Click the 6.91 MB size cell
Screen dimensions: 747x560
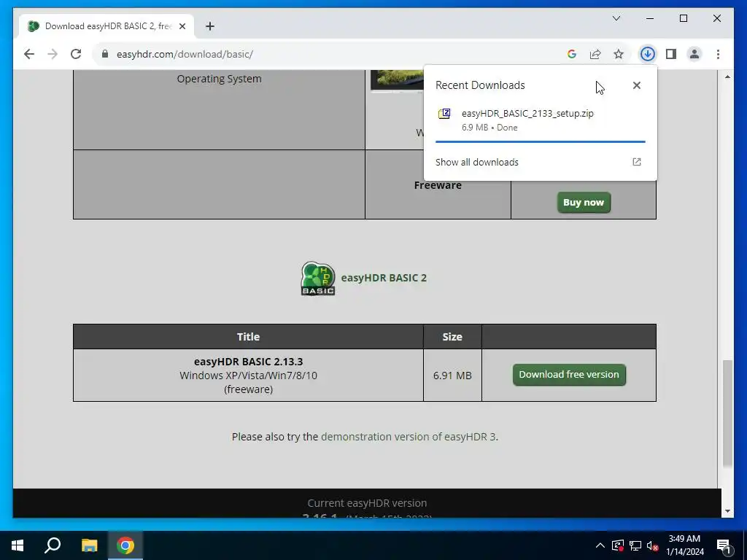tap(452, 376)
